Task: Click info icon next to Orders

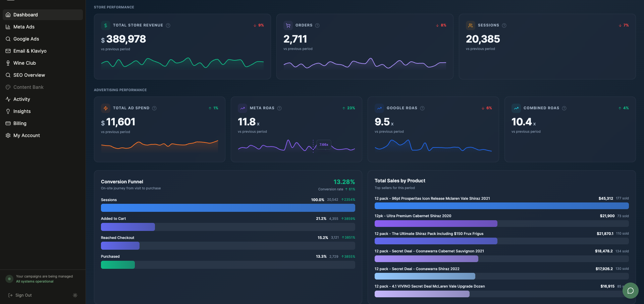Action: [317, 25]
